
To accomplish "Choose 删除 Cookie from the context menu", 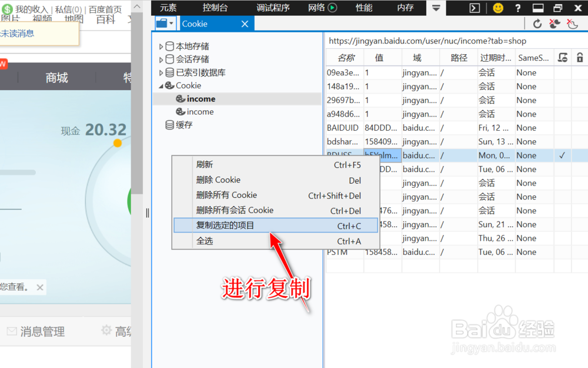I will point(276,180).
